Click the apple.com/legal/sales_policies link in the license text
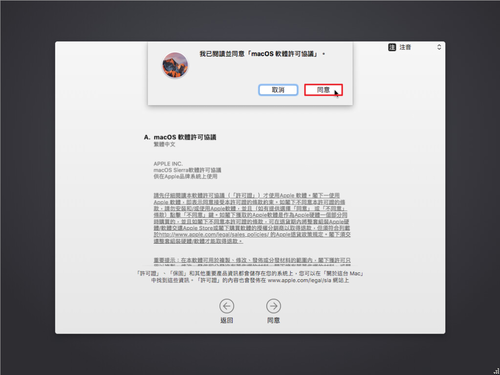The width and height of the screenshot is (500, 375). [x=213, y=235]
